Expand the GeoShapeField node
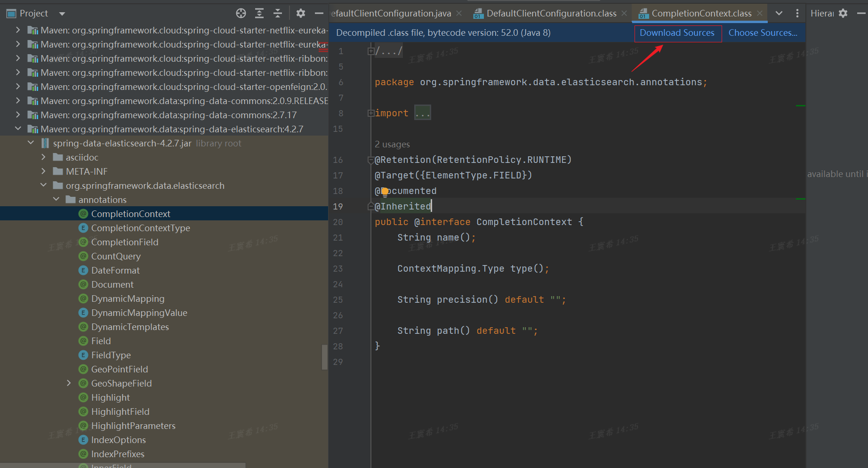Image resolution: width=868 pixels, height=468 pixels. tap(69, 383)
